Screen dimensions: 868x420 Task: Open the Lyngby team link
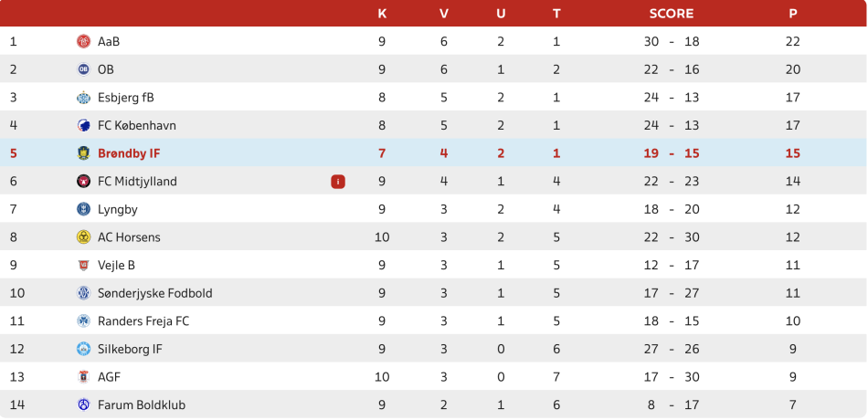118,209
